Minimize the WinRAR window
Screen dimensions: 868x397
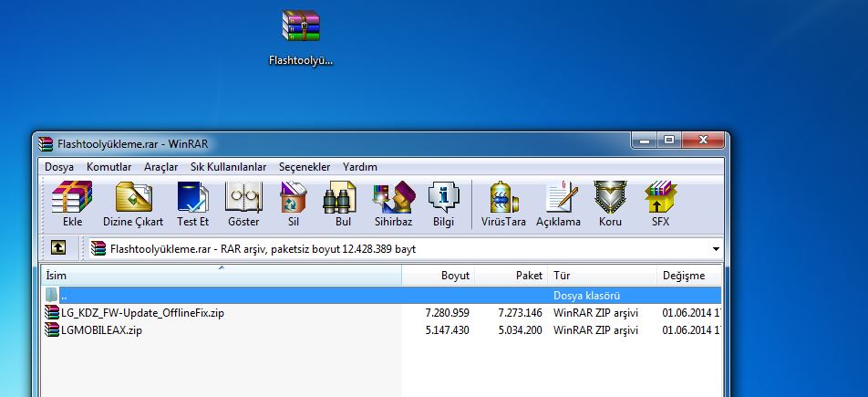click(x=644, y=141)
